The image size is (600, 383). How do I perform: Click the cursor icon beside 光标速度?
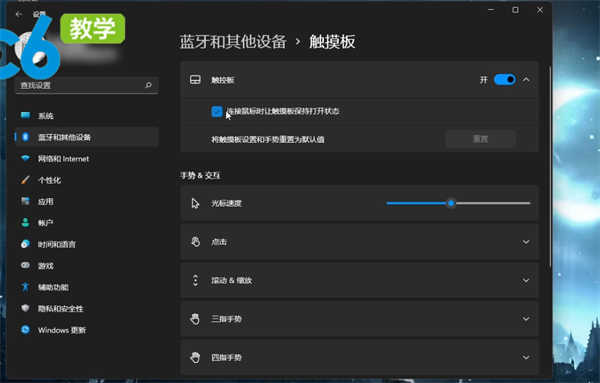[195, 203]
